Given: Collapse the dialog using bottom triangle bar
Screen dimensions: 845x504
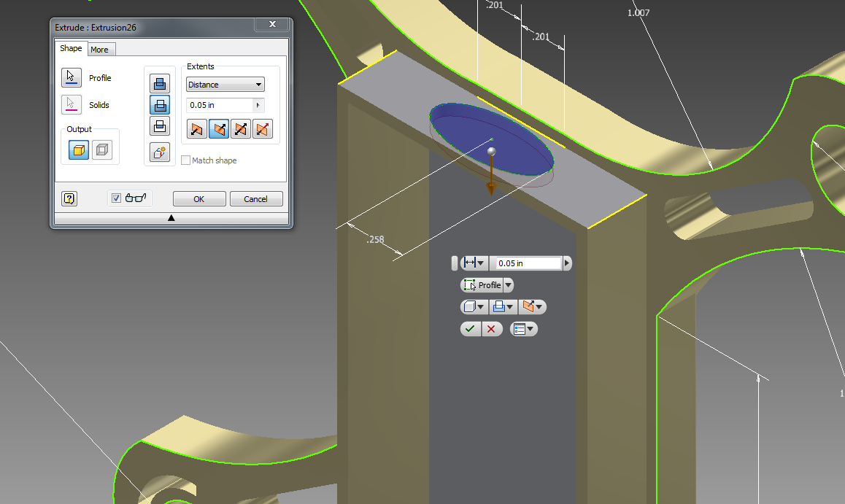Looking at the screenshot, I should click(x=171, y=218).
